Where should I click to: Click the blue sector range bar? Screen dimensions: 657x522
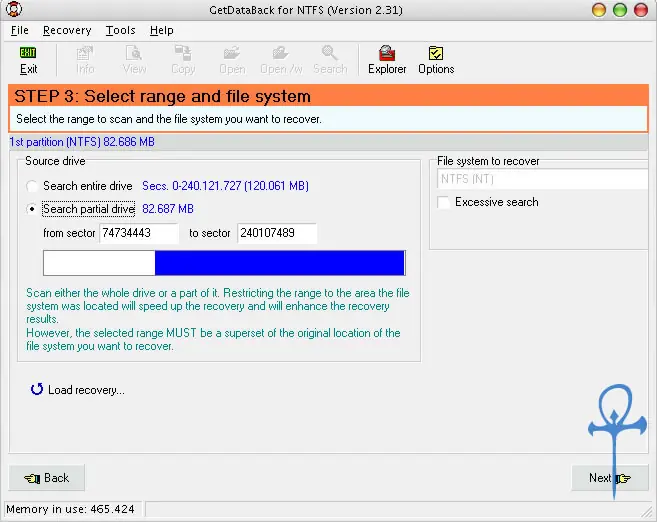pyautogui.click(x=280, y=263)
